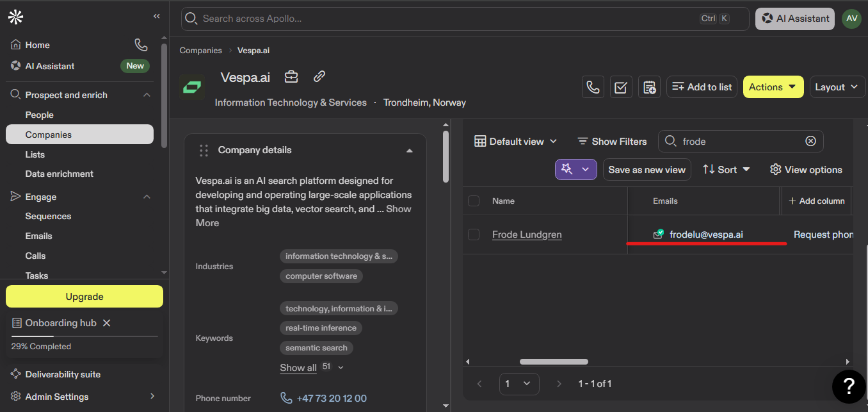Copy the Vespa.ai link icon
868x412 pixels.
tap(319, 77)
